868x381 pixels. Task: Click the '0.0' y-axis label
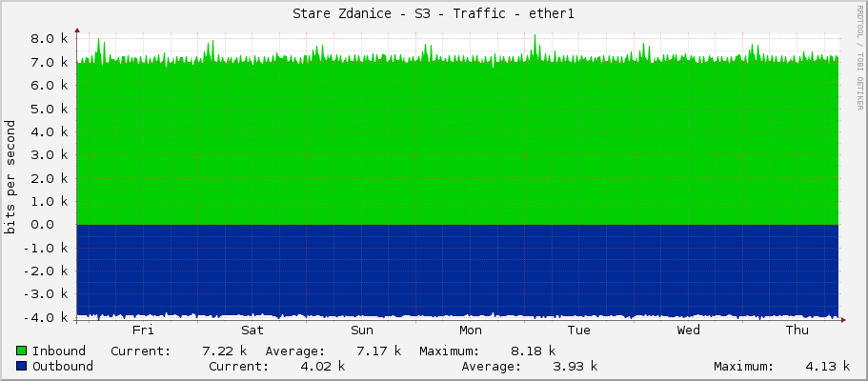pyautogui.click(x=42, y=225)
